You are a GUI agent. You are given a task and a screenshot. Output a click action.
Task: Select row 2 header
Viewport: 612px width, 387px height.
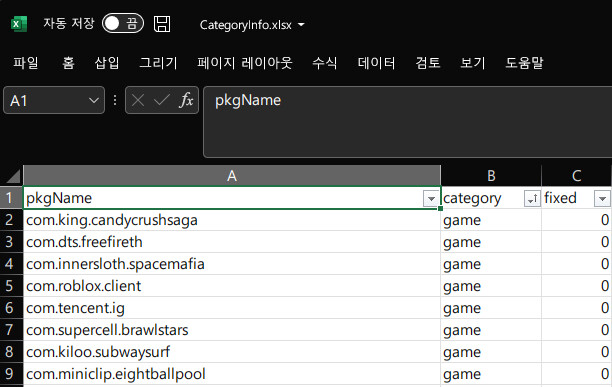11,220
